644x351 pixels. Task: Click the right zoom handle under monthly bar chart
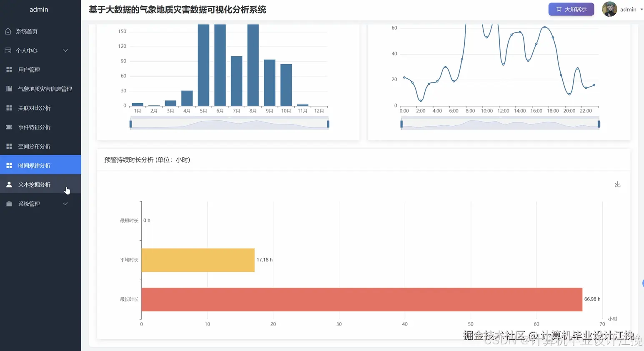[x=328, y=124]
